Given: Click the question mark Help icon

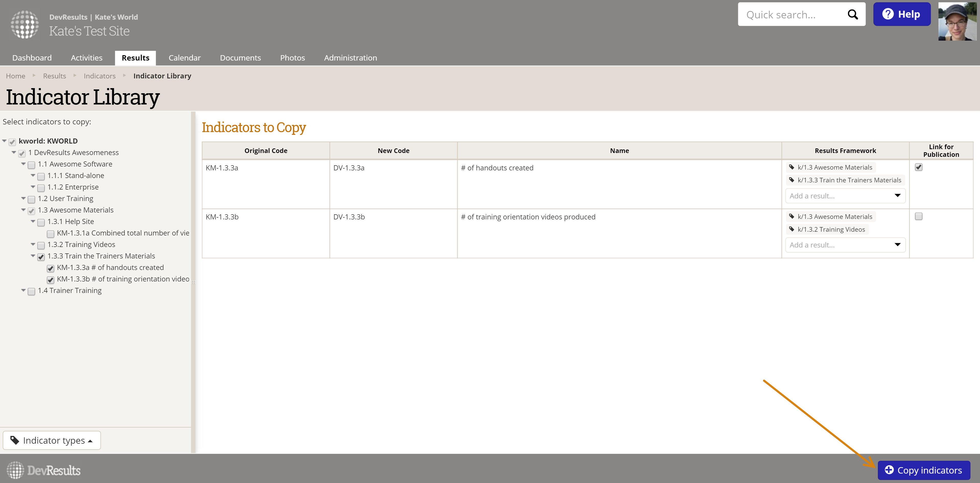Looking at the screenshot, I should 888,14.
